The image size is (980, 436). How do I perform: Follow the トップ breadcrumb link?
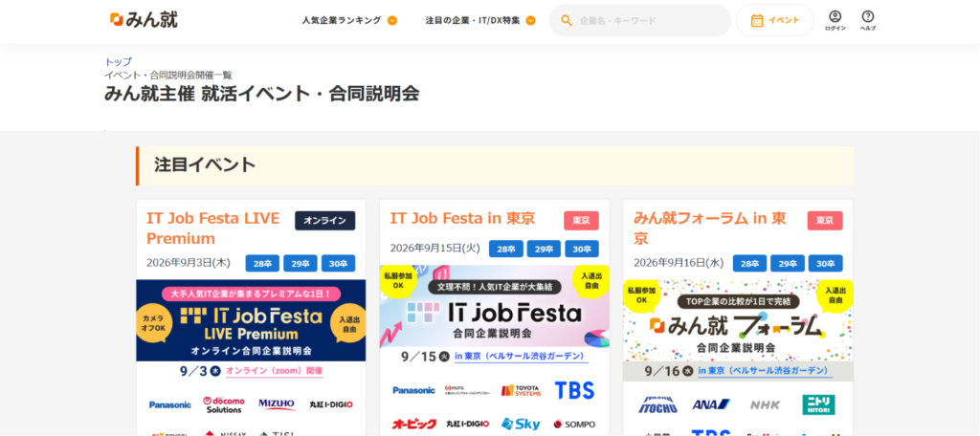[118, 62]
